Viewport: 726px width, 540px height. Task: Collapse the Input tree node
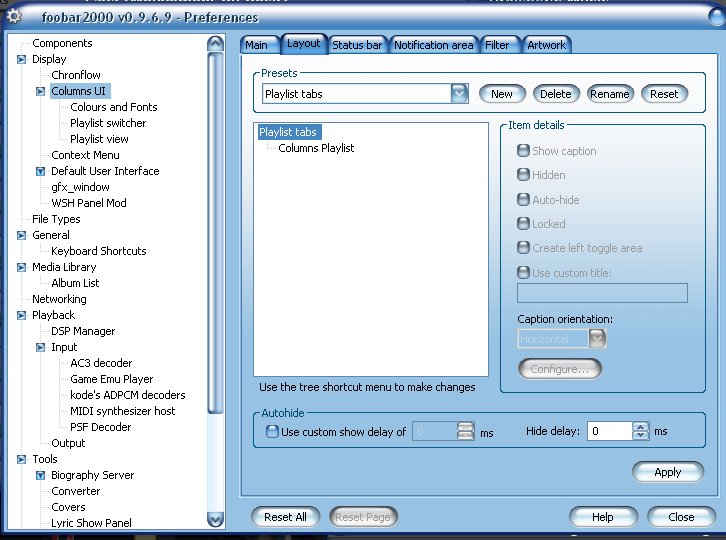click(41, 347)
